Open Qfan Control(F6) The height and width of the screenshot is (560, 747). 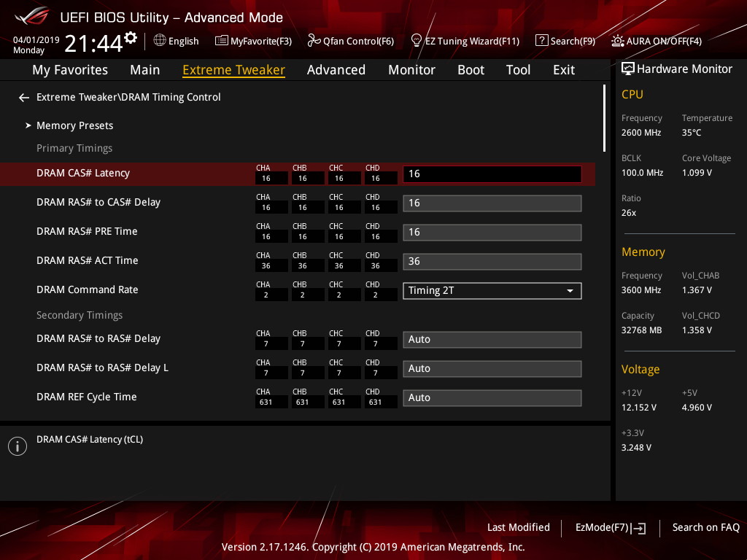[359, 42]
